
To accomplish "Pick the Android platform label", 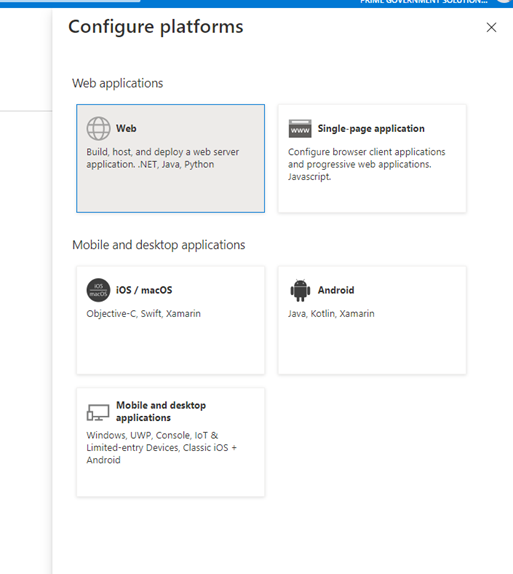I will click(336, 290).
